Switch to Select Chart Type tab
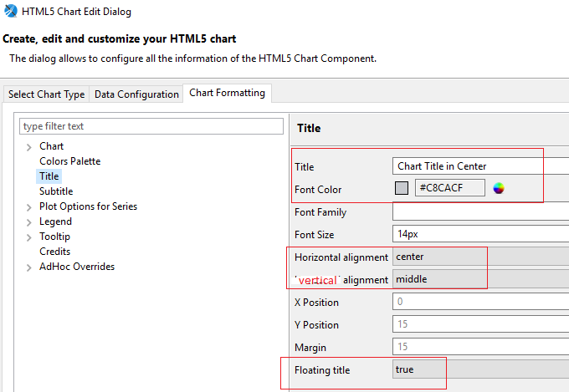This screenshot has height=392, width=569. 46,94
